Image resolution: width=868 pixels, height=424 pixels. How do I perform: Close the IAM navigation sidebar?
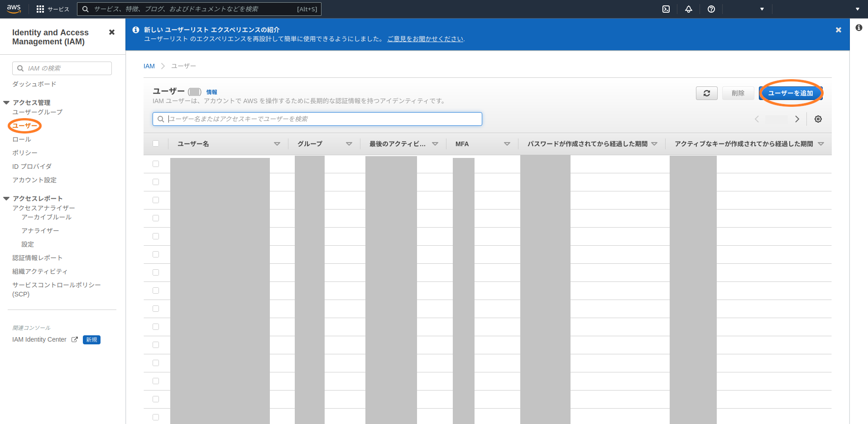point(112,32)
